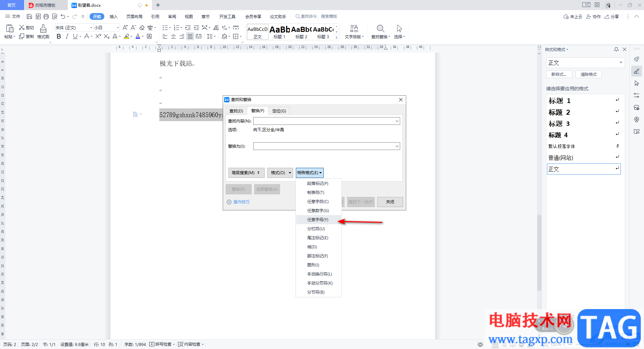This screenshot has height=349, width=644.
Task: Decrease font size with A- icon
Action: point(133,28)
